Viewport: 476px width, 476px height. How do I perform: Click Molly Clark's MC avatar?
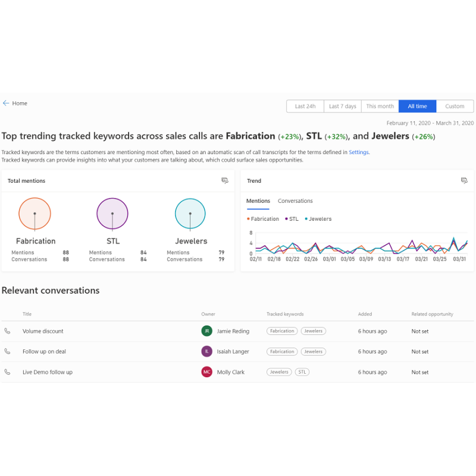[x=206, y=372]
